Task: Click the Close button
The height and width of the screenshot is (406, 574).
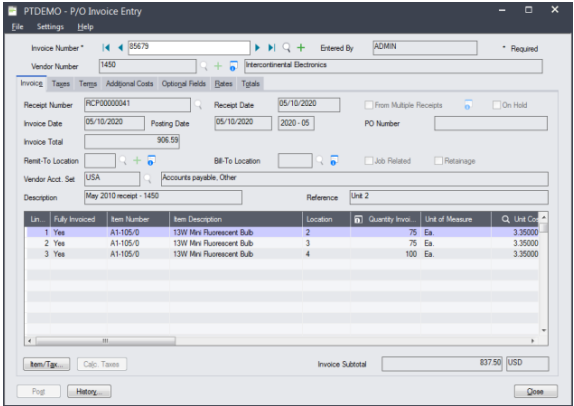Action: pos(536,391)
